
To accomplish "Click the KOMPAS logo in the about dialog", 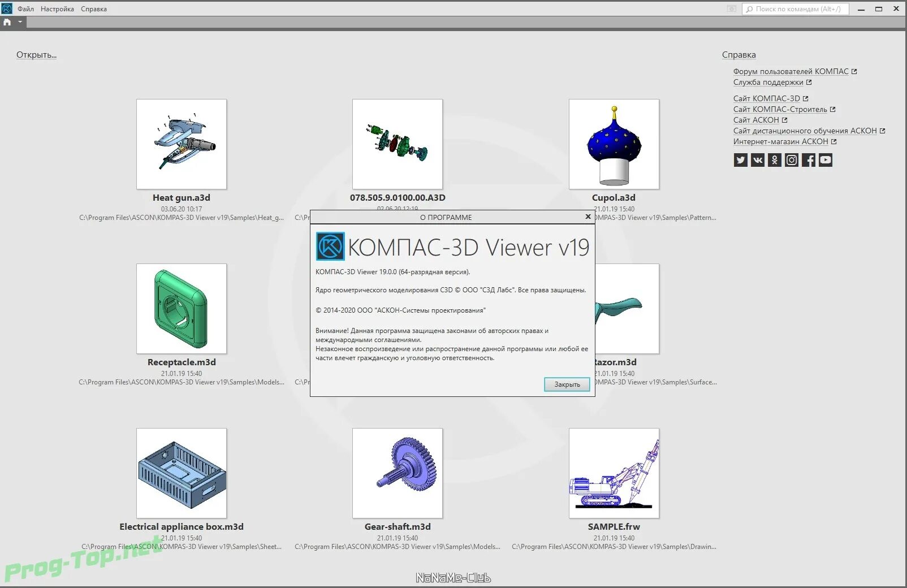I will (x=330, y=247).
